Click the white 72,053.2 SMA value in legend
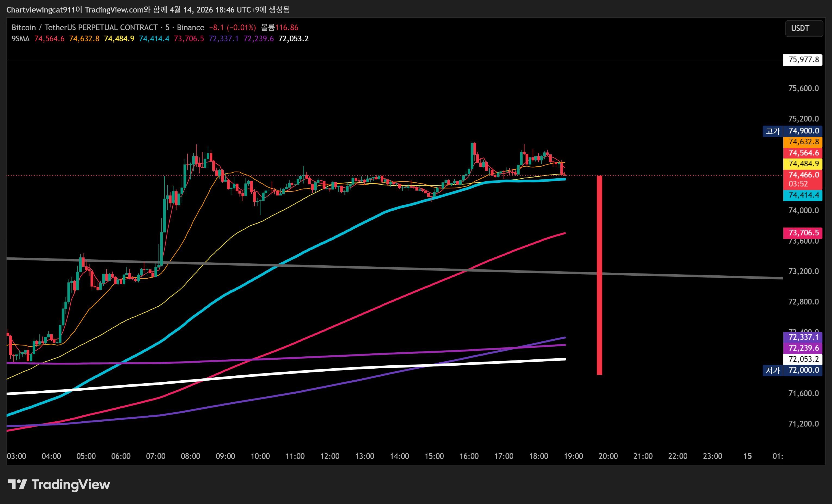Image resolution: width=832 pixels, height=504 pixels. tap(293, 39)
